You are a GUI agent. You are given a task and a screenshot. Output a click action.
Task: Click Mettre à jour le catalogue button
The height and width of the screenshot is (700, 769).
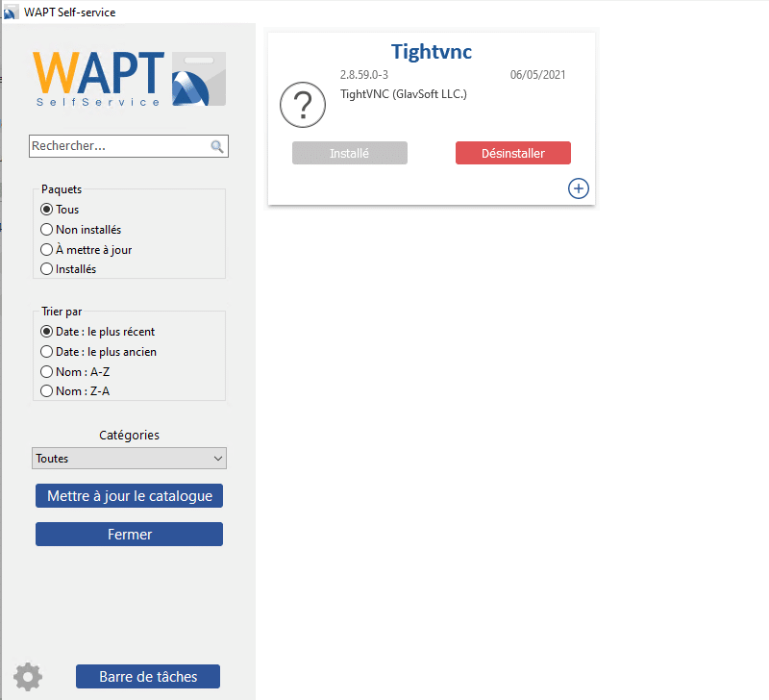pyautogui.click(x=129, y=496)
